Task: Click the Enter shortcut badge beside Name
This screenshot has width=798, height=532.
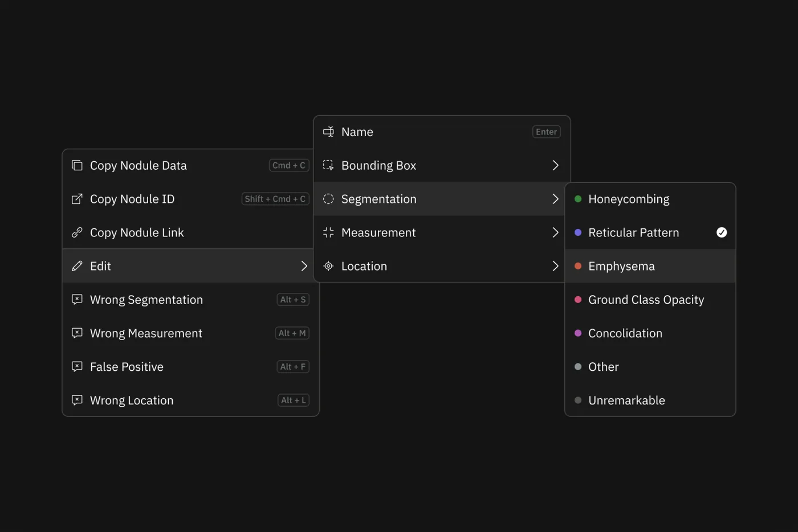Action: (x=547, y=132)
